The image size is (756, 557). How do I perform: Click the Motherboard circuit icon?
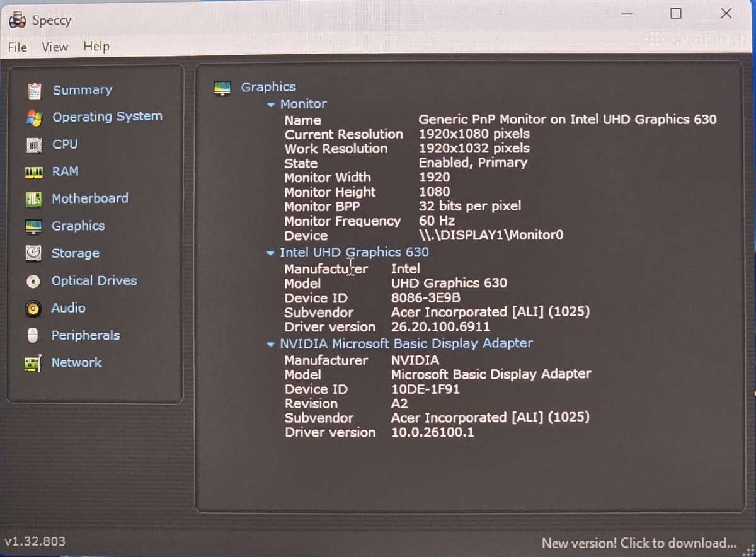point(34,199)
